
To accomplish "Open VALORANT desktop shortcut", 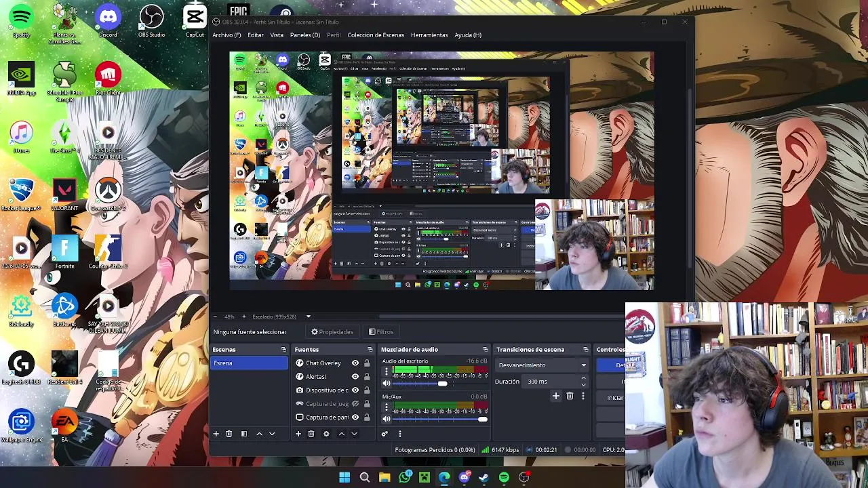I will click(x=64, y=195).
